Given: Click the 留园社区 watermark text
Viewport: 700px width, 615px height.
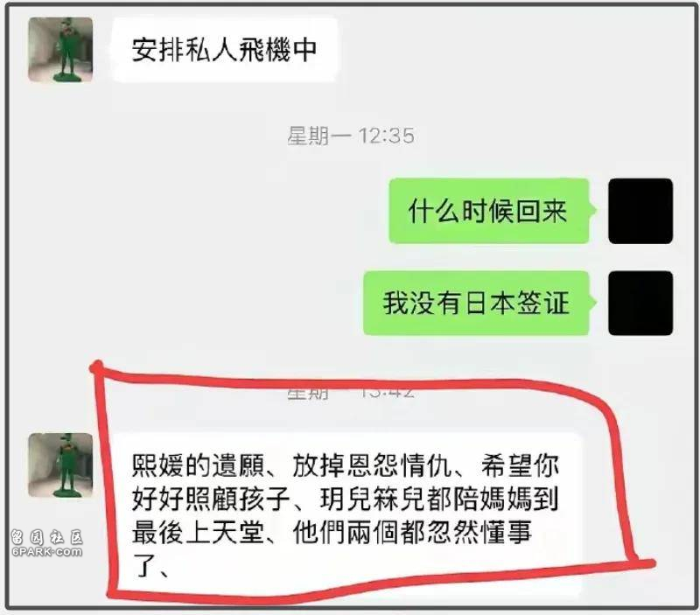Looking at the screenshot, I should pos(47,537).
